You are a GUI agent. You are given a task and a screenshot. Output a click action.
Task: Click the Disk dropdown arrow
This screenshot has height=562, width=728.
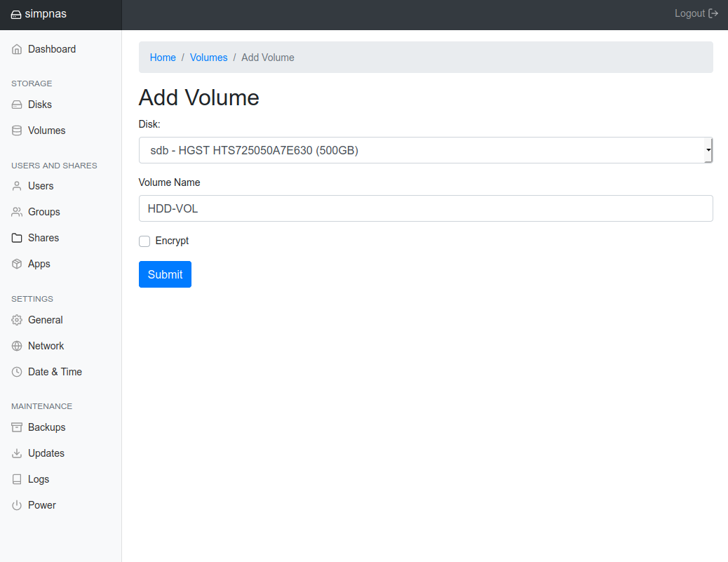point(708,150)
